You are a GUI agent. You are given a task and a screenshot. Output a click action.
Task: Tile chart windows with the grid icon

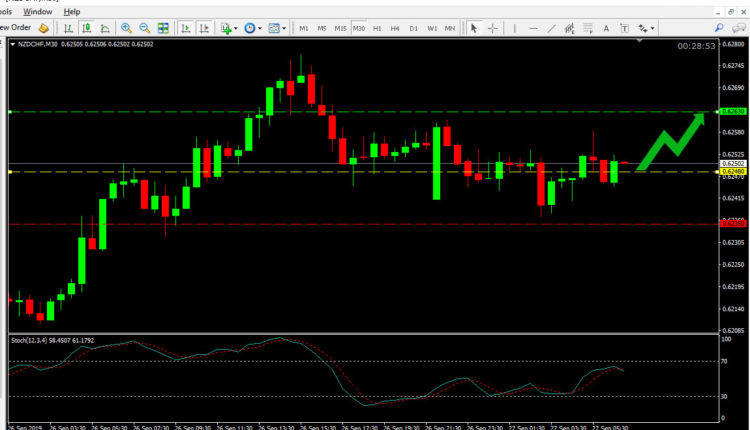pyautogui.click(x=163, y=28)
